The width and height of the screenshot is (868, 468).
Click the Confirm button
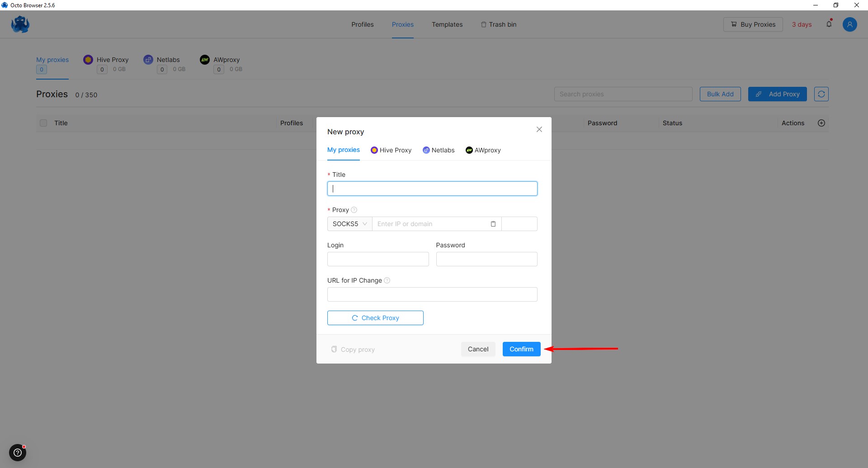click(x=521, y=349)
